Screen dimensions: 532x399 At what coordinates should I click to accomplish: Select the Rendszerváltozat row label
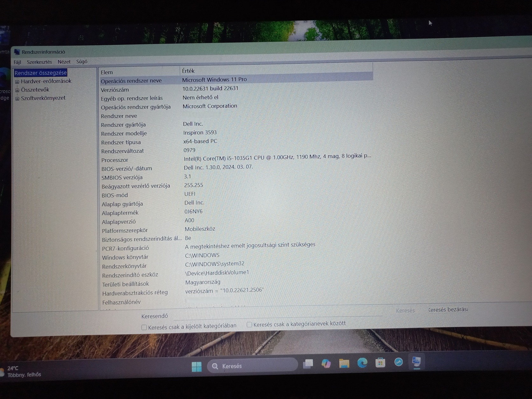point(122,151)
